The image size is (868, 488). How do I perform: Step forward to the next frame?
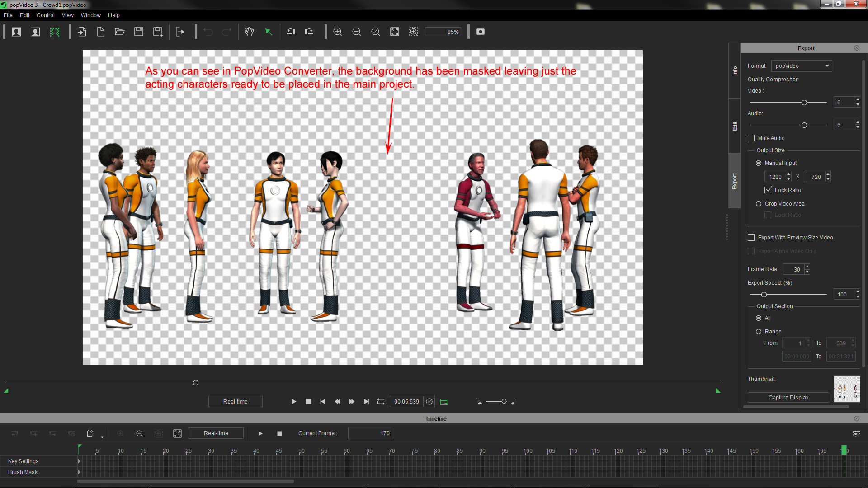352,401
